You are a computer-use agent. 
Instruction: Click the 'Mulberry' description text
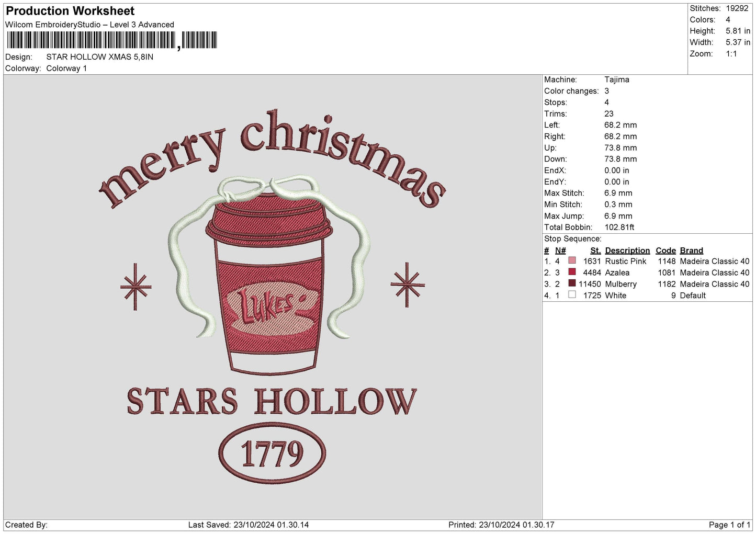coord(620,284)
